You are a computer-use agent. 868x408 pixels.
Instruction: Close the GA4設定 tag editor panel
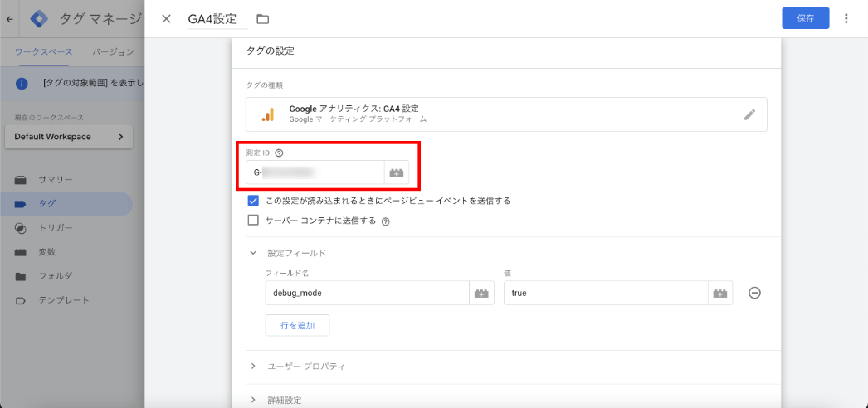point(166,19)
